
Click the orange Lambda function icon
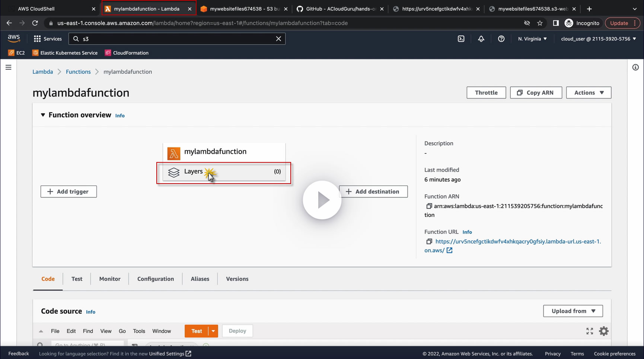tap(173, 153)
